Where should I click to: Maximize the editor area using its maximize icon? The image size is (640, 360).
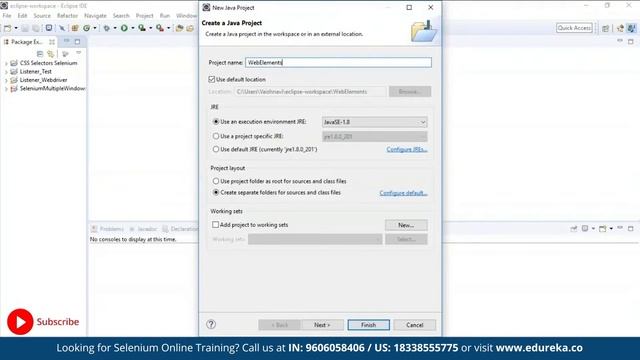tap(631, 41)
